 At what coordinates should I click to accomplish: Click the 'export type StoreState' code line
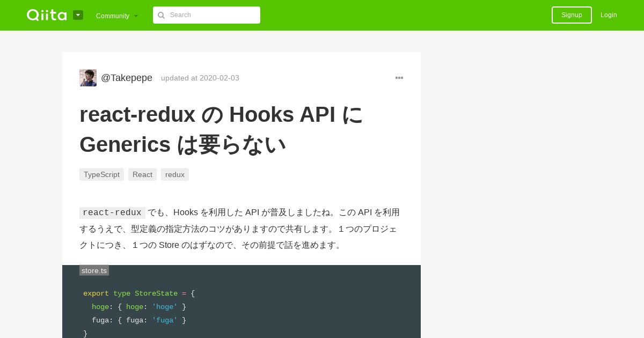[139, 293]
